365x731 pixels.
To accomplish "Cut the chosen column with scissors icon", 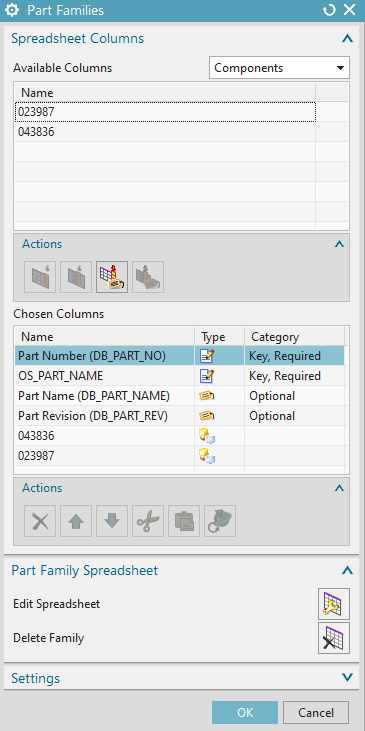I will click(148, 521).
